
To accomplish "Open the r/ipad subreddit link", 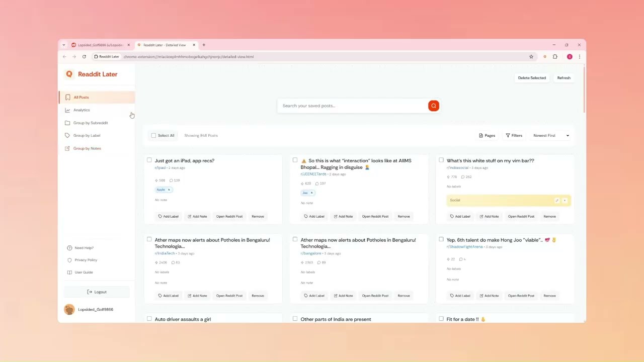I will click(x=160, y=167).
